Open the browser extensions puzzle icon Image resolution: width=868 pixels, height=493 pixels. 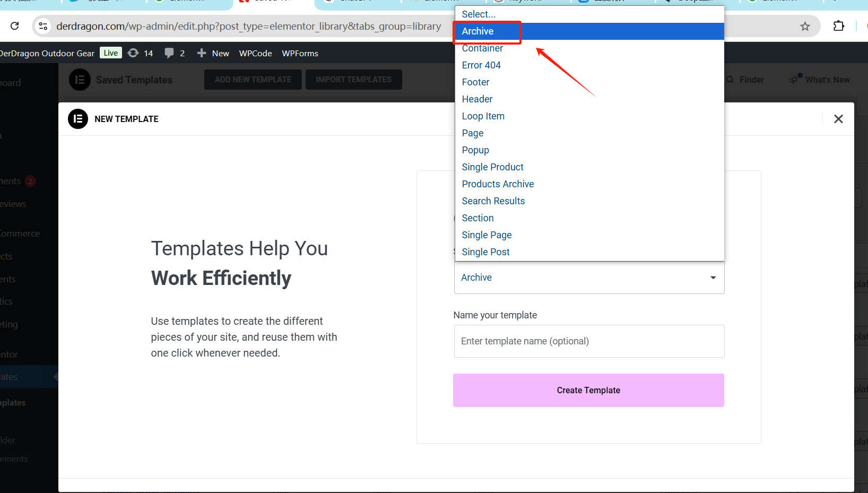(839, 26)
